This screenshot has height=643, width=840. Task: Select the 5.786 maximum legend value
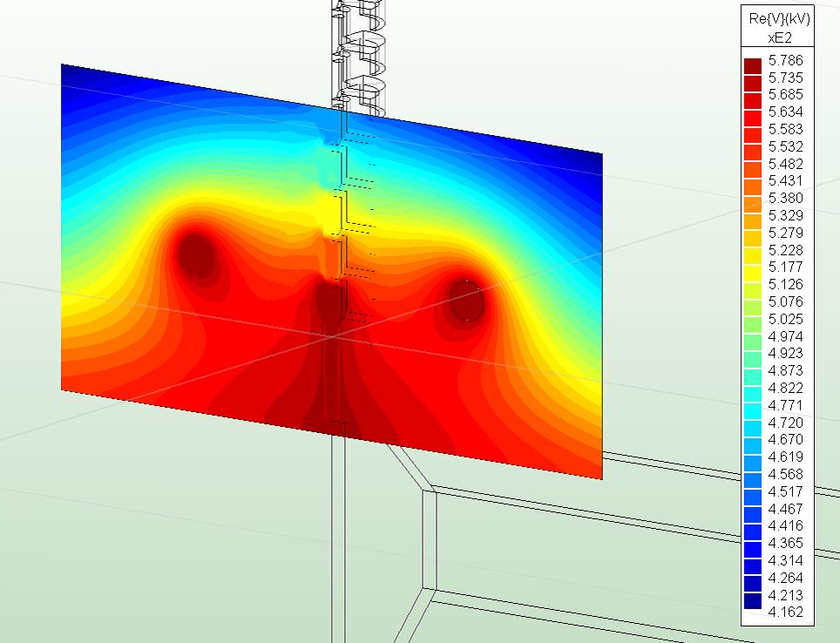point(785,61)
